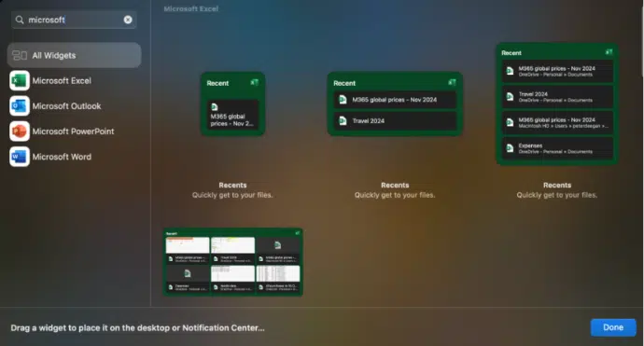This screenshot has width=644, height=346.
Task: Select the Microsoft Outlook app icon
Action: [x=20, y=106]
